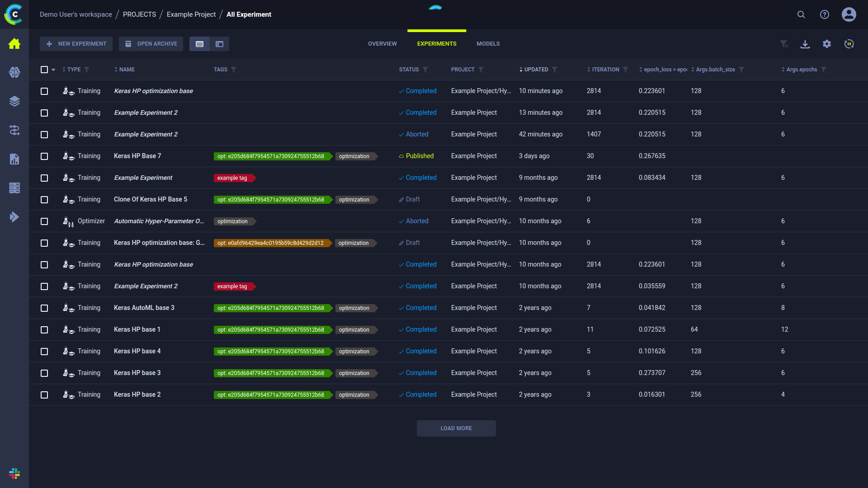Open table customization settings gear
The image size is (868, 488).
tap(827, 44)
